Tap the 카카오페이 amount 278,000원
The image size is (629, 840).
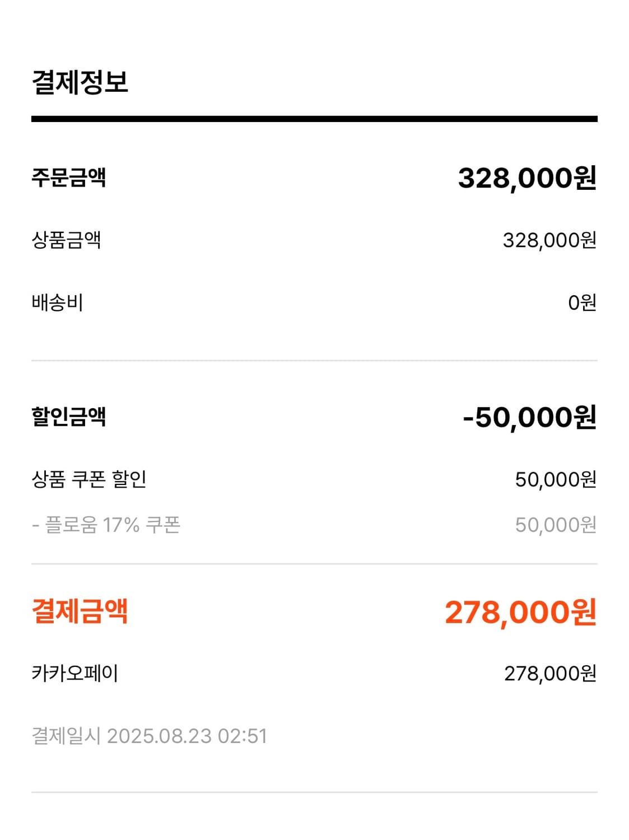[550, 674]
